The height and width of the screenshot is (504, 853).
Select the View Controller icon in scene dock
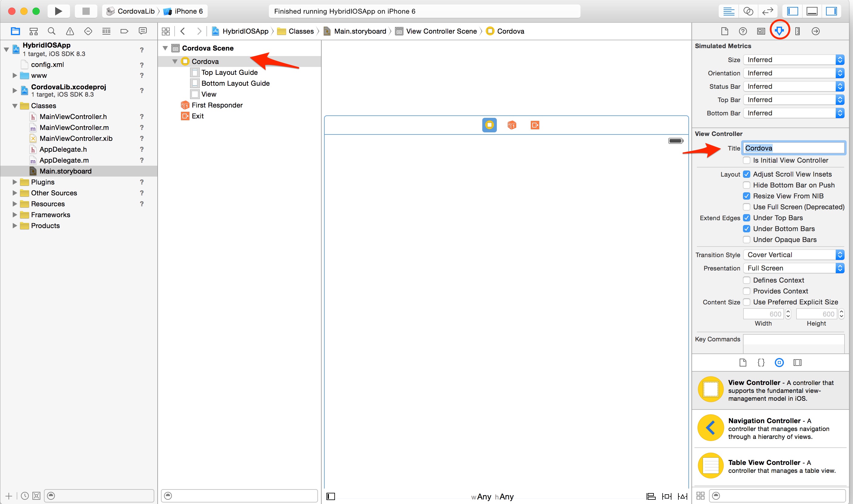[x=489, y=125]
